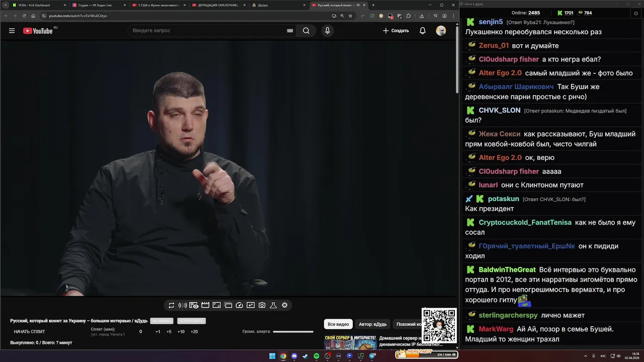Open the СВОЙ СЕРВЕР В ИНТЕРНЕТЕ video thumbnail
This screenshot has width=644, height=362.
pos(350,342)
